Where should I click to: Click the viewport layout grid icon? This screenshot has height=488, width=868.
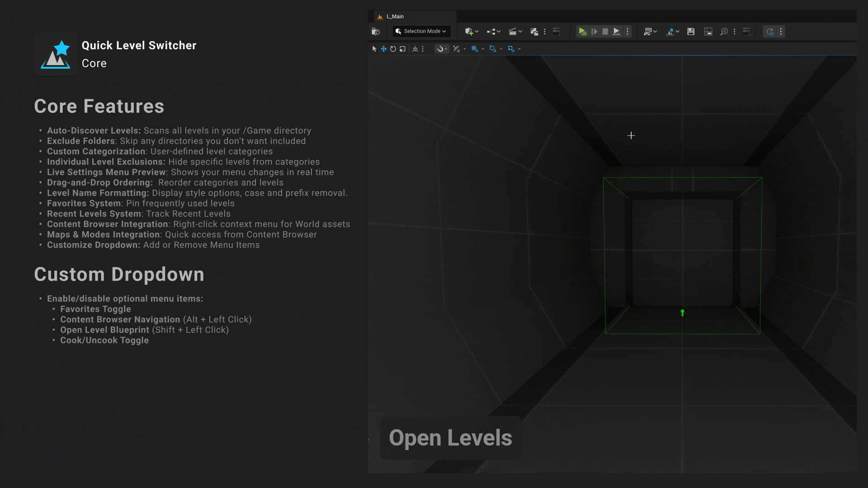pyautogui.click(x=708, y=32)
